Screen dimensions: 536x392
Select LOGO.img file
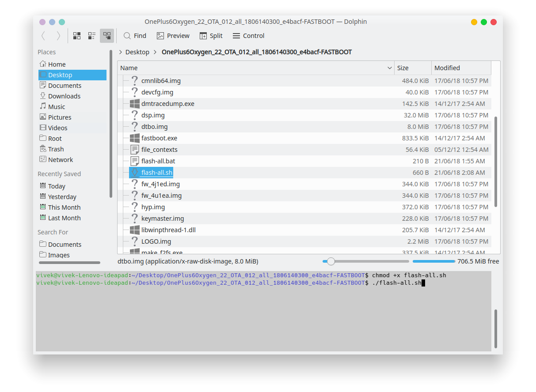[x=156, y=241]
